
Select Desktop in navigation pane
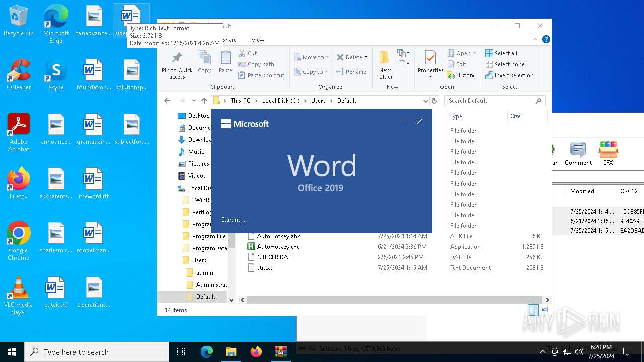pos(194,116)
